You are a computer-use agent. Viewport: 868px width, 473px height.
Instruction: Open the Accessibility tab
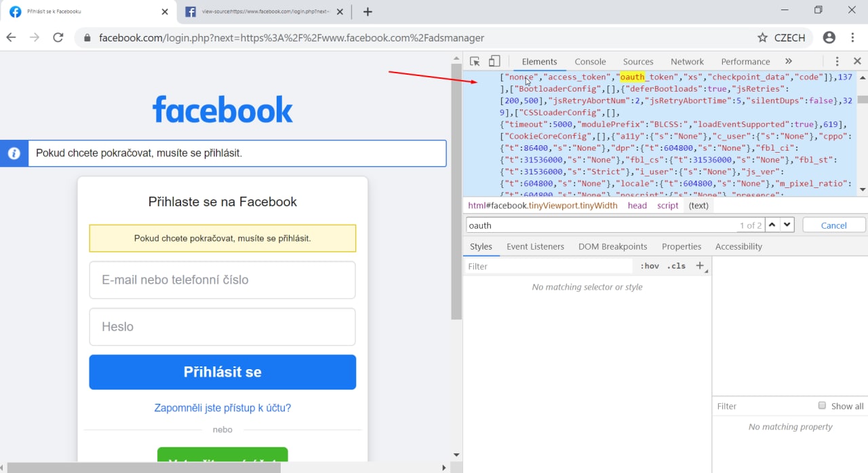(738, 246)
